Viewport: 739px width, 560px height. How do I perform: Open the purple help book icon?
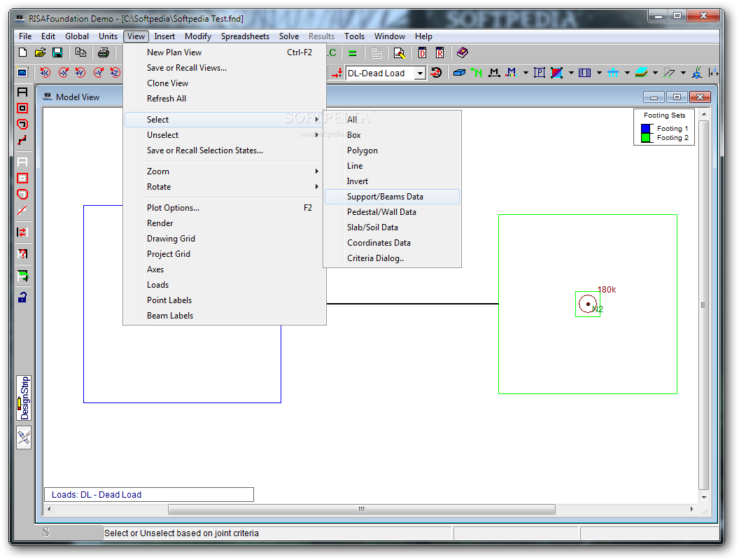tap(463, 52)
